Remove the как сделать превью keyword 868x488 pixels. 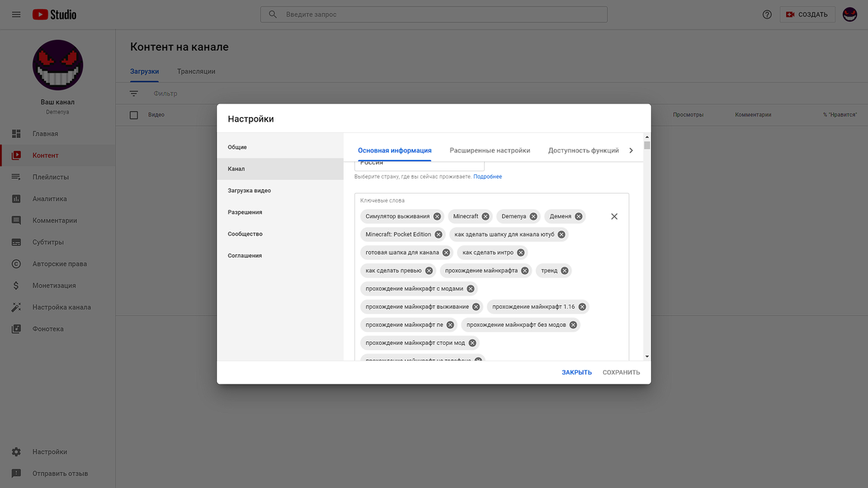coord(429,270)
